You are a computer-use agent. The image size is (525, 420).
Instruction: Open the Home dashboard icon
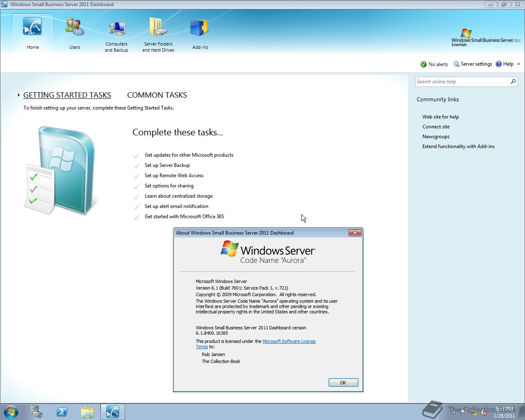[32, 27]
